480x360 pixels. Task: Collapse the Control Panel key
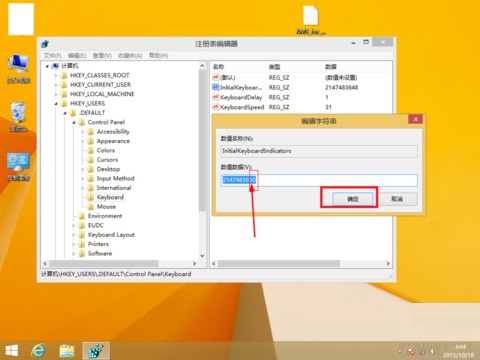(74, 122)
